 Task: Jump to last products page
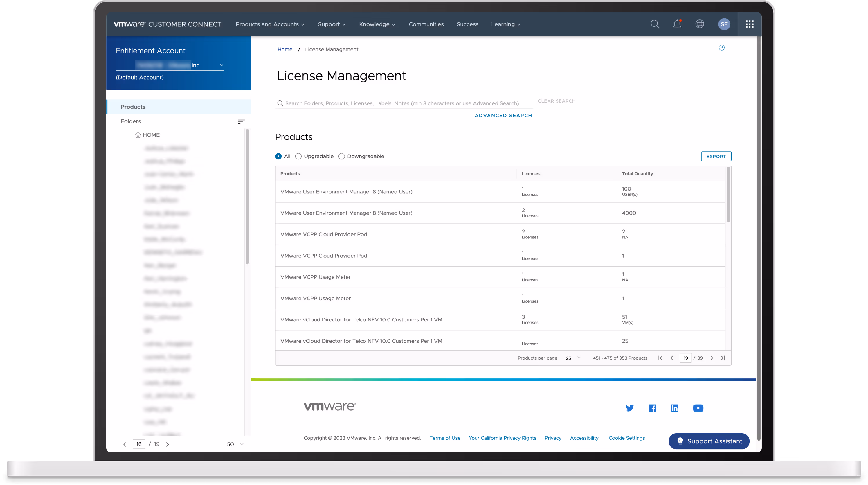pyautogui.click(x=723, y=358)
